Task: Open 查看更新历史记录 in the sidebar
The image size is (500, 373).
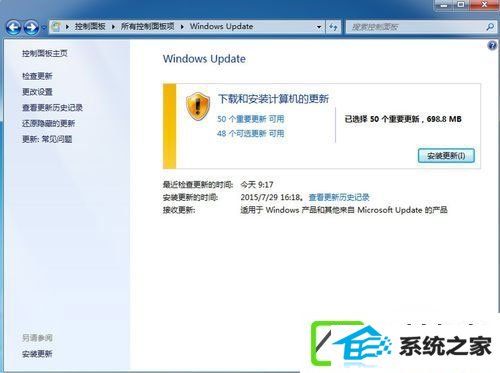Action: coord(52,107)
